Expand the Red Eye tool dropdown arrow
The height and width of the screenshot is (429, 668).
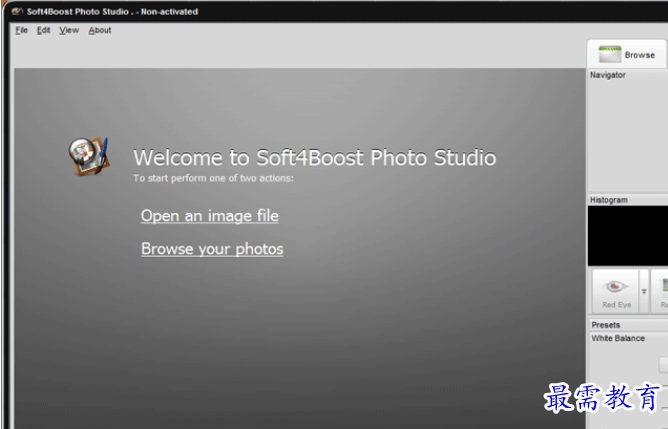(x=644, y=291)
